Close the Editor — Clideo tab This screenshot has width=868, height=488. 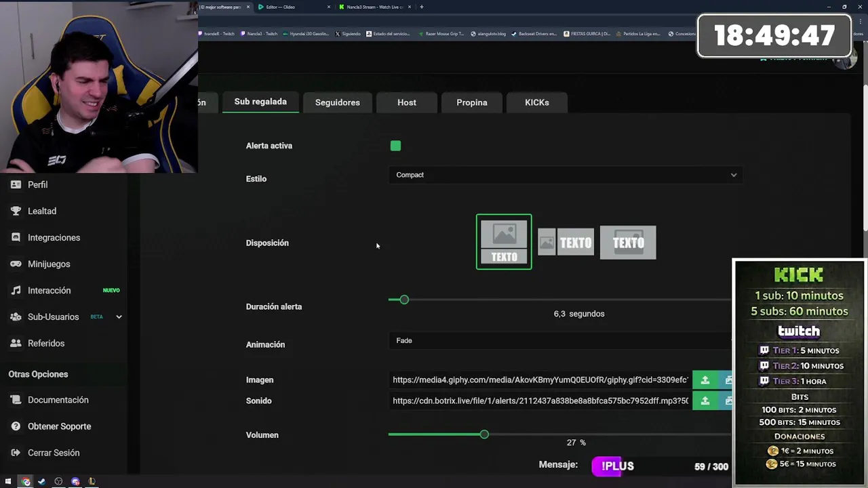point(329,7)
